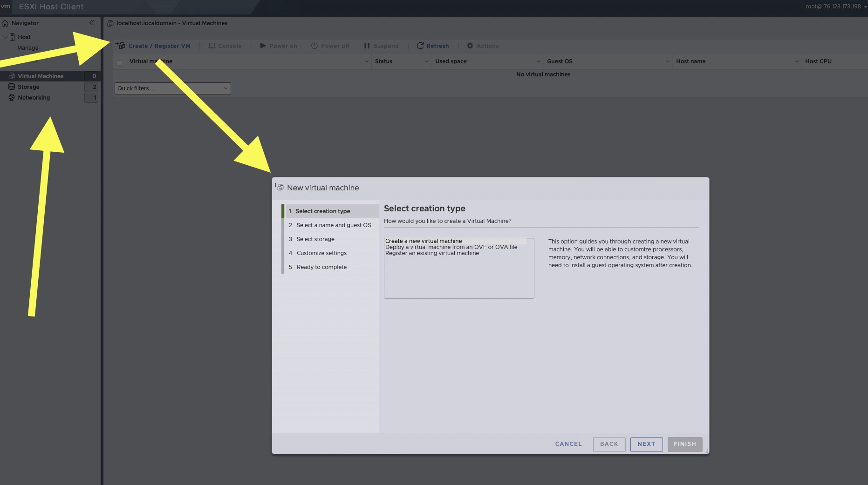Toggle the select-all checkbox in table header
868x485 pixels.
point(119,62)
